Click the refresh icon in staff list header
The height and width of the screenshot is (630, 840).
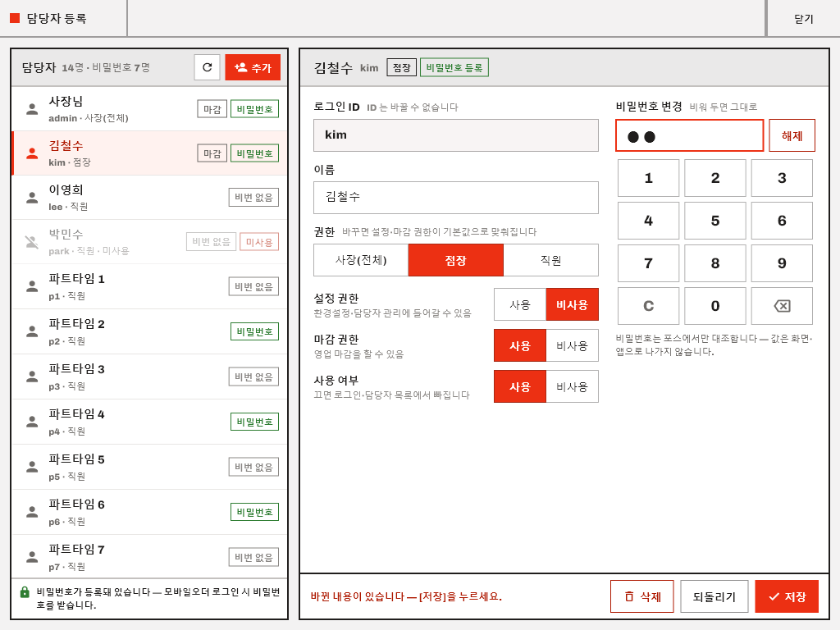click(x=207, y=67)
